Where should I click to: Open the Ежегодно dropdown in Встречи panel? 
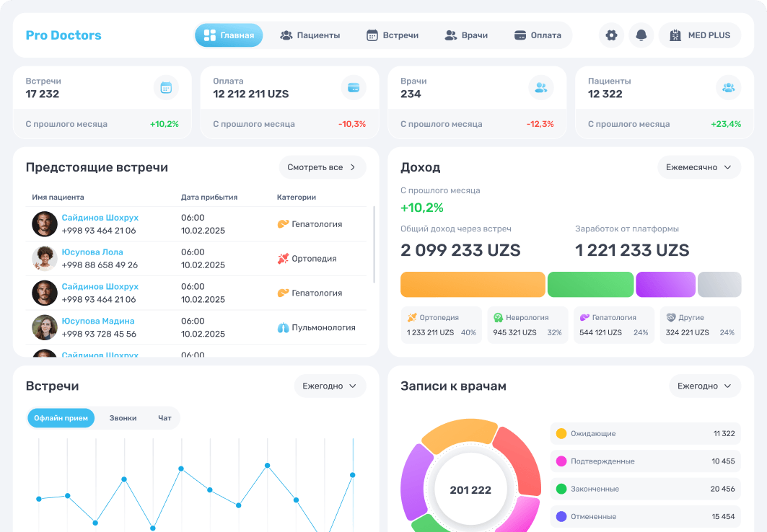(x=330, y=386)
